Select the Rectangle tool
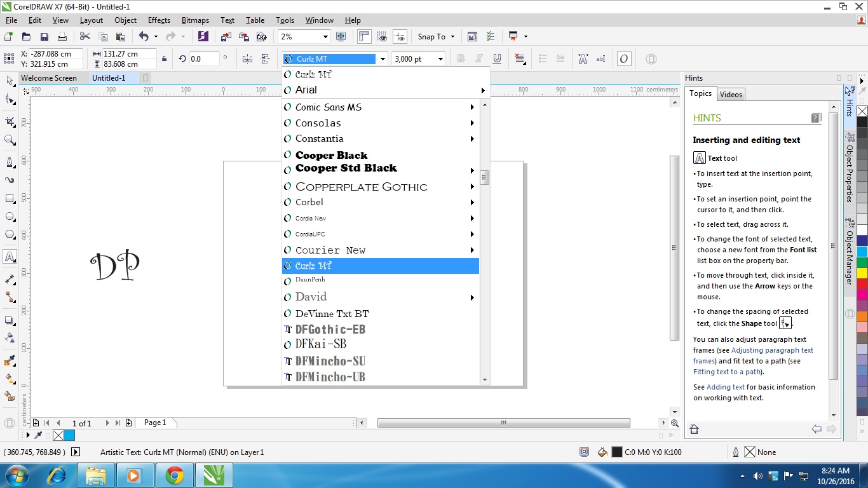The height and width of the screenshot is (488, 868). coord(10,199)
